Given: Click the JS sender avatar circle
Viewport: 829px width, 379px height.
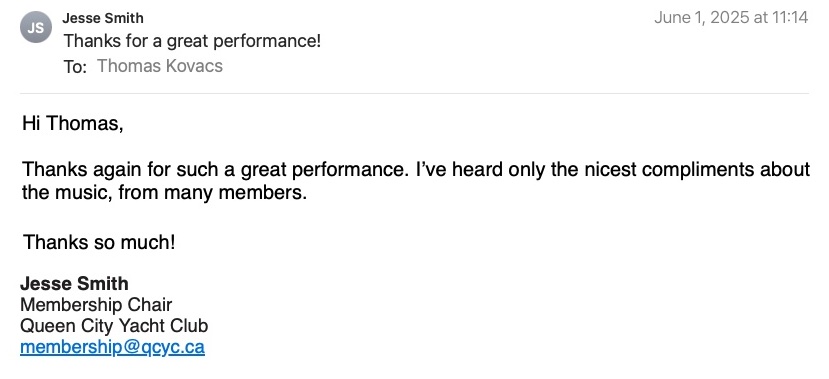Looking at the screenshot, I should point(36,27).
